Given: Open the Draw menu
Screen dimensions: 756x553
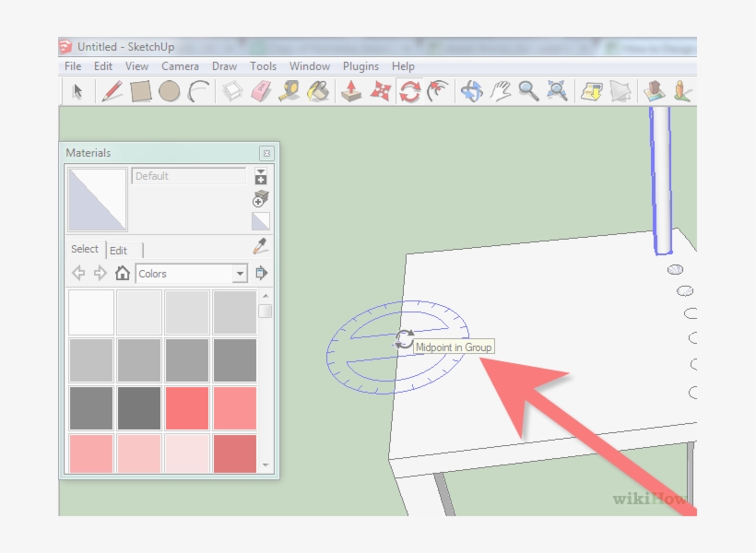Looking at the screenshot, I should (224, 66).
